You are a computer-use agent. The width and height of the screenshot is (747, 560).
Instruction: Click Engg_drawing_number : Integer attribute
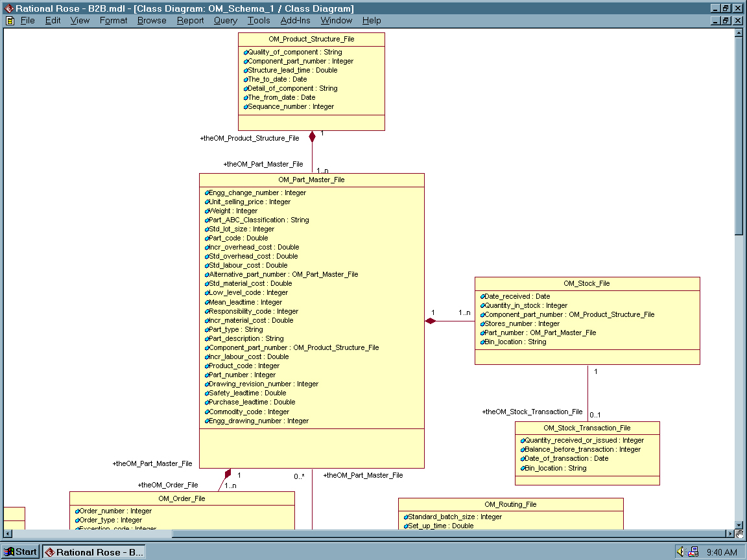(x=257, y=421)
